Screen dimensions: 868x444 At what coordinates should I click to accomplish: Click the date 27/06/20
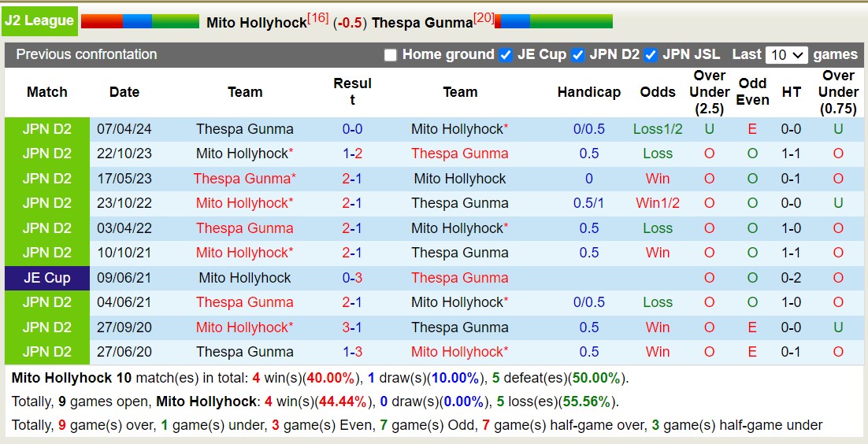click(124, 352)
